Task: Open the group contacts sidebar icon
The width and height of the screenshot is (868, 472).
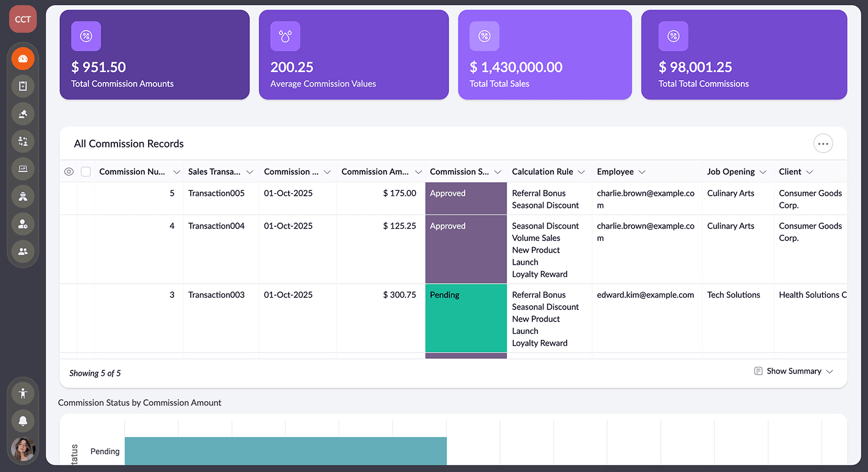Action: pos(23,251)
